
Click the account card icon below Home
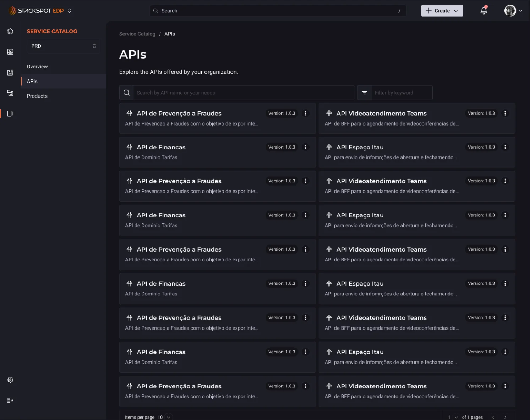pos(10,52)
